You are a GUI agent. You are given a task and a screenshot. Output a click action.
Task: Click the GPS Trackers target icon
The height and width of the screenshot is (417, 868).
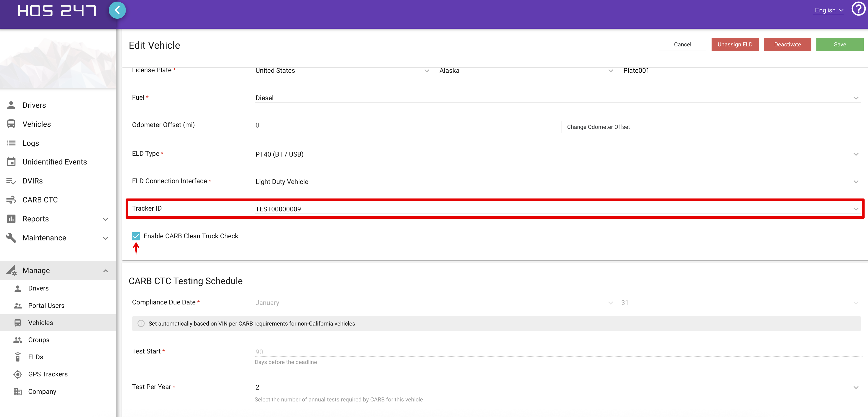(x=18, y=374)
